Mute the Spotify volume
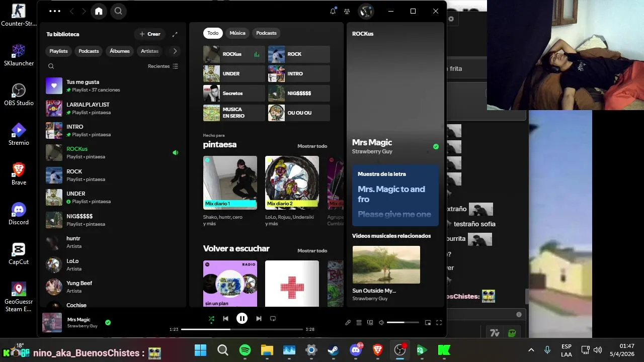 381,323
